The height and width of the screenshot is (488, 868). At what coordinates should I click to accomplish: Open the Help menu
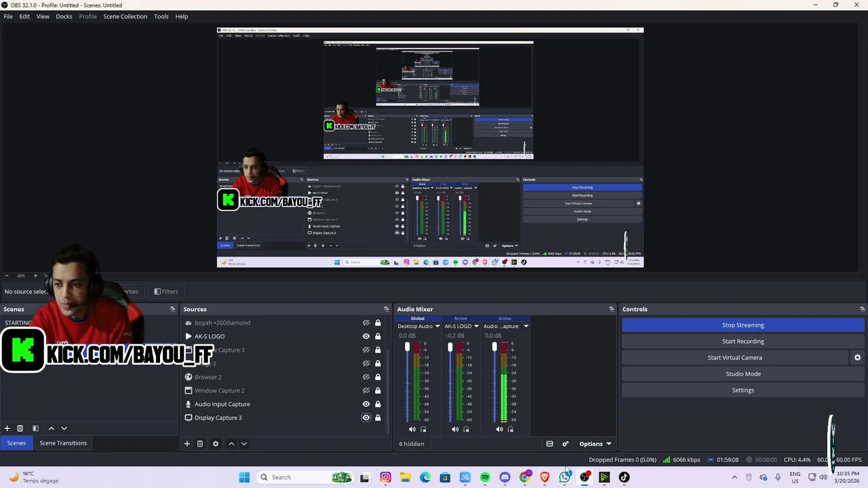[182, 16]
